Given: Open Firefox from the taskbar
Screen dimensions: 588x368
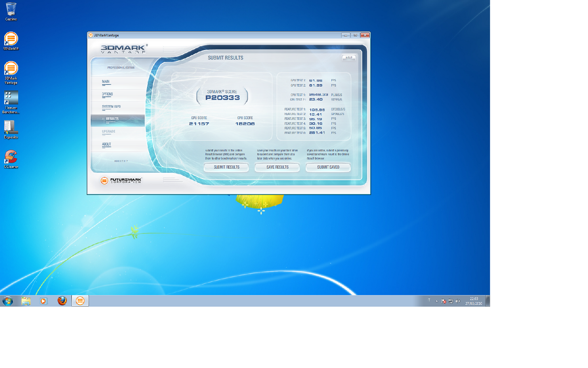Looking at the screenshot, I should click(62, 301).
